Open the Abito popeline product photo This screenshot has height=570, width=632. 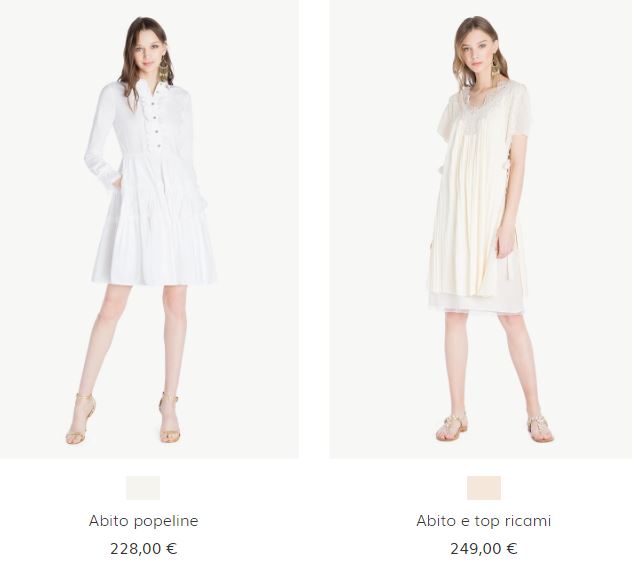click(149, 229)
